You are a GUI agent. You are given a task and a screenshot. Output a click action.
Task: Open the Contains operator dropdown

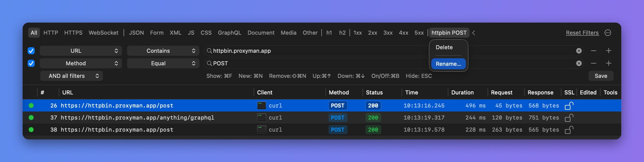pyautogui.click(x=163, y=51)
